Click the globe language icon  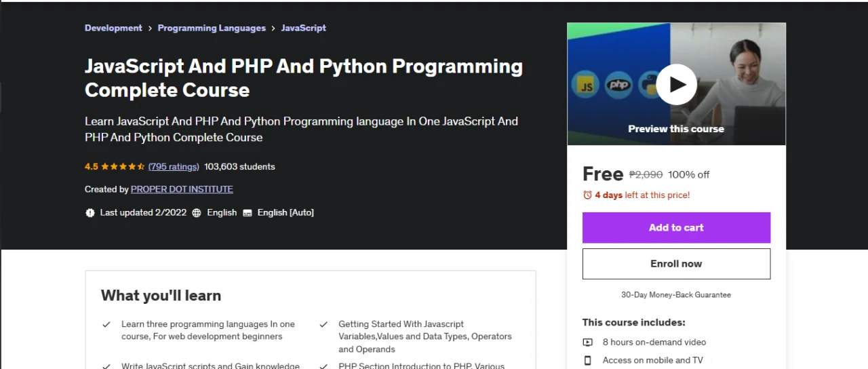(x=197, y=212)
